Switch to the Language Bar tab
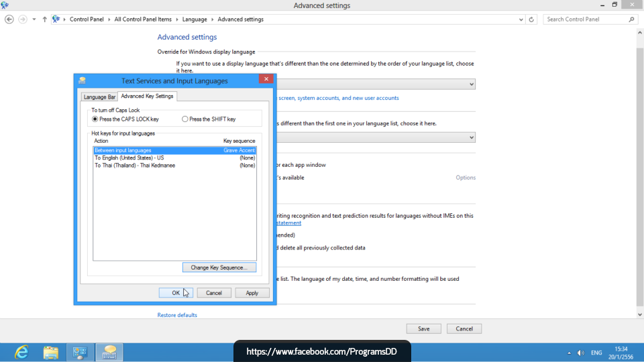Viewport: 644px width, 362px height. pyautogui.click(x=99, y=97)
